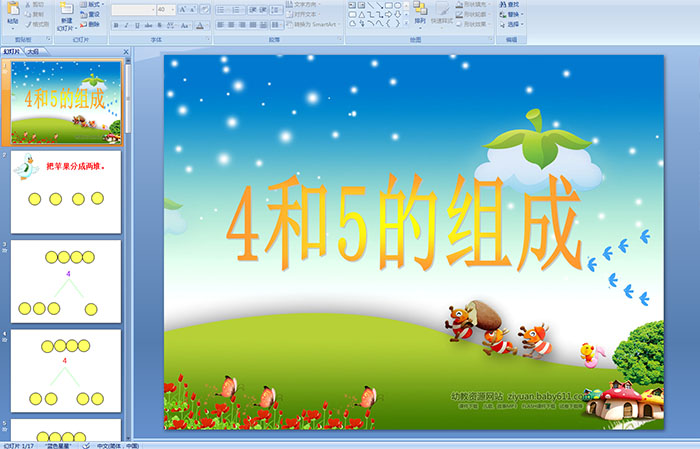Click the Numbered List icon

tap(237, 9)
